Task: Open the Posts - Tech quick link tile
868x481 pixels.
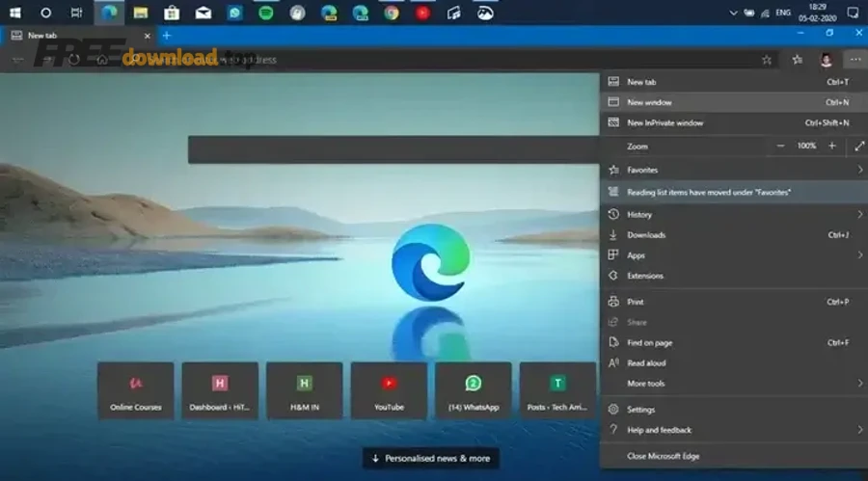Action: coord(557,390)
